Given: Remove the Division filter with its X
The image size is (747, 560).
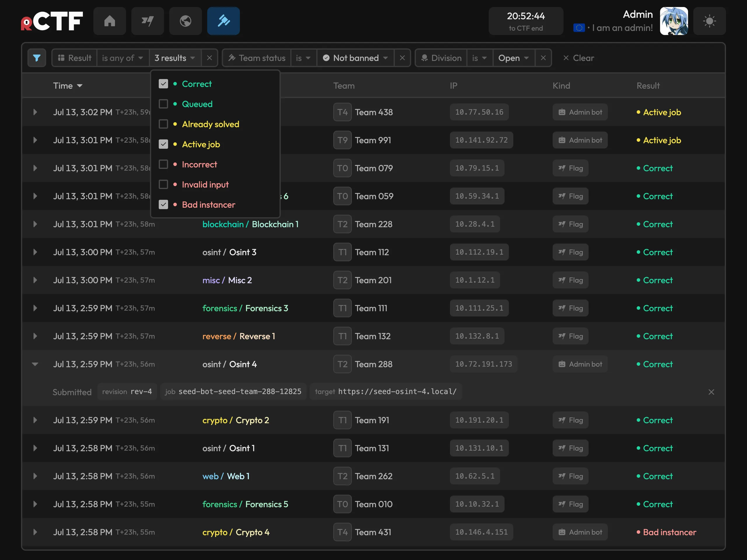Looking at the screenshot, I should pos(543,58).
